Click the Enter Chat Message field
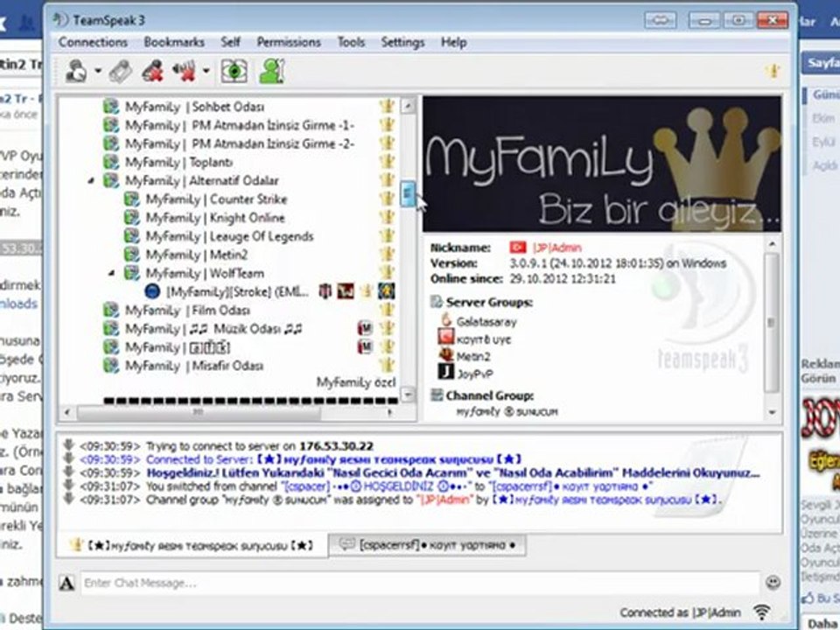Screen dimensions: 840x630 coord(419,583)
